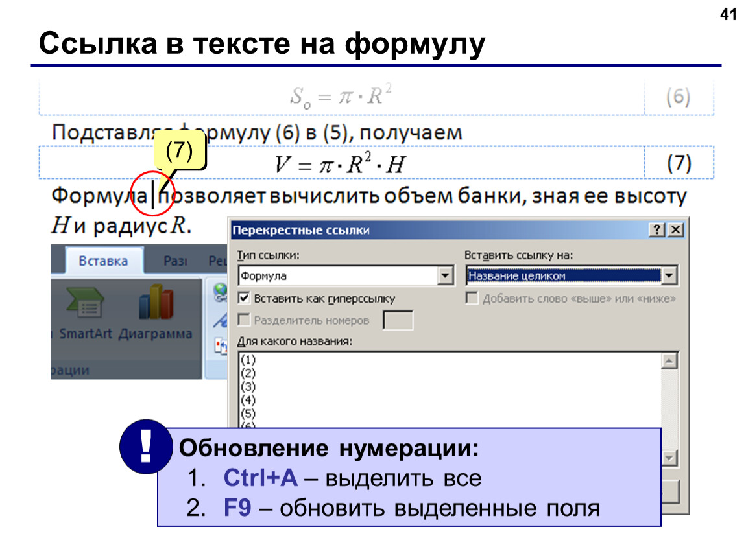Click the SmartArt icon in the ribbon
This screenshot has height=560, width=746.
[x=85, y=303]
